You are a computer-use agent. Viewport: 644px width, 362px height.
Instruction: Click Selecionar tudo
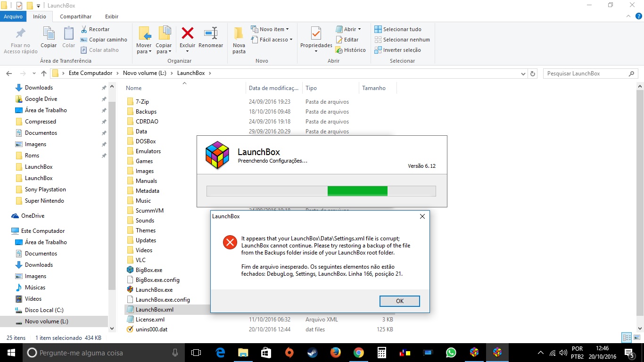pos(398,29)
